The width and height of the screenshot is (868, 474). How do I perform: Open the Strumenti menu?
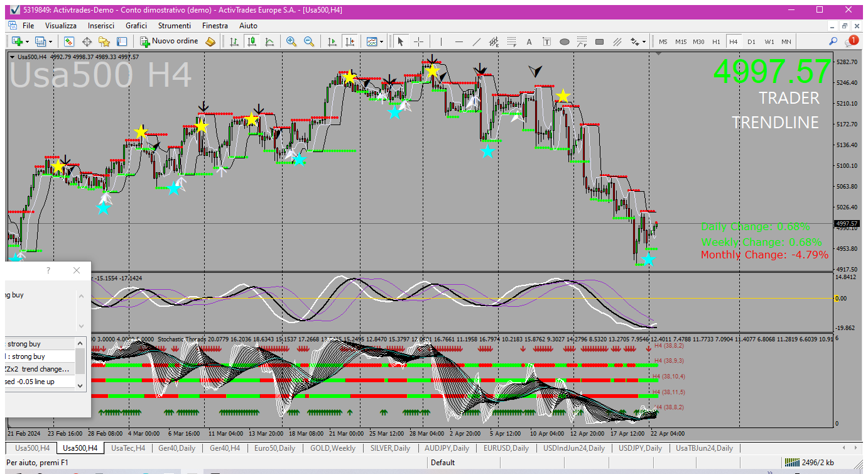click(x=175, y=26)
